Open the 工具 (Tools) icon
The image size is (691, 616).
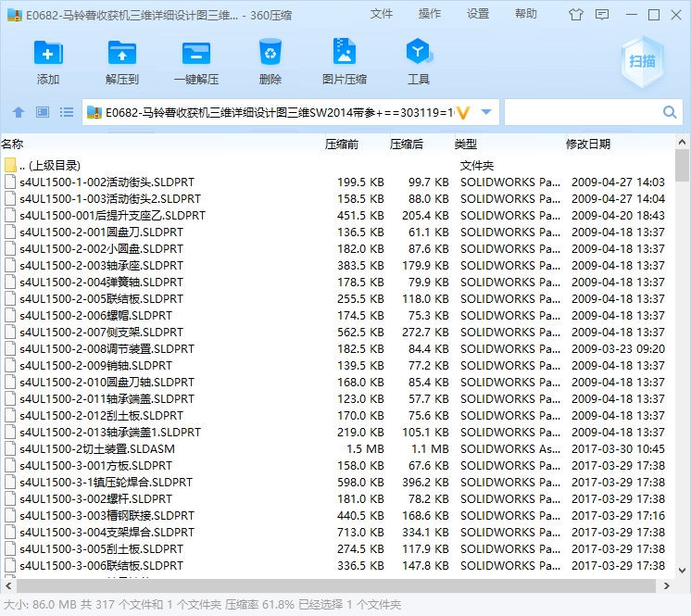[419, 52]
